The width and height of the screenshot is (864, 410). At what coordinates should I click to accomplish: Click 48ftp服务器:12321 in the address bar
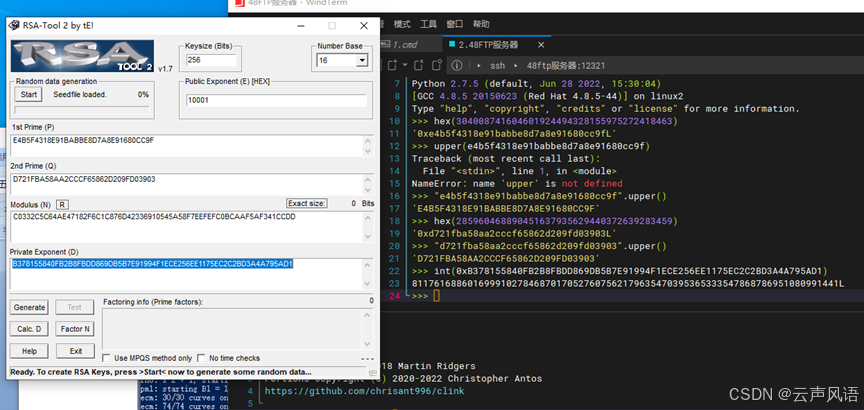click(x=566, y=66)
